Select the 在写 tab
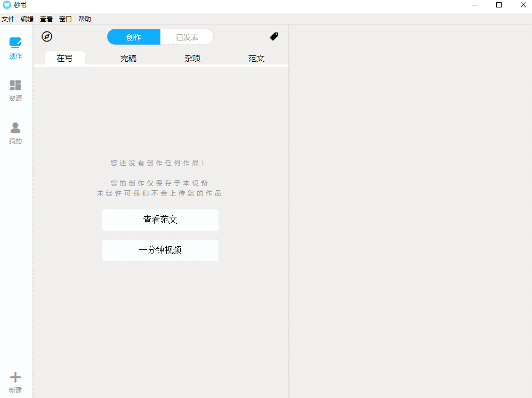Viewport: 532px width, 398px height. coord(64,58)
